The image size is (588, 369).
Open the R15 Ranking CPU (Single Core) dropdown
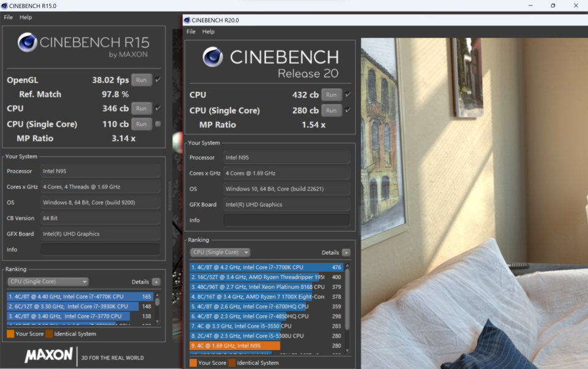pos(48,281)
